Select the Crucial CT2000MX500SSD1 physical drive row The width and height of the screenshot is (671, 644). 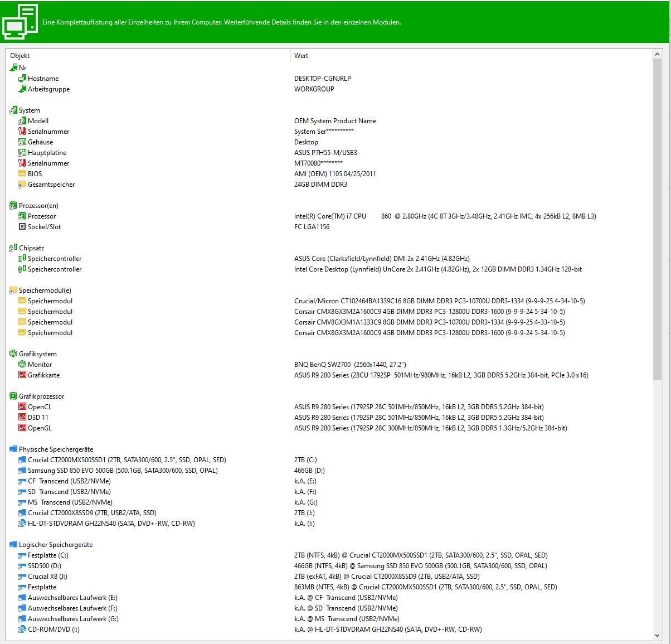click(x=127, y=460)
